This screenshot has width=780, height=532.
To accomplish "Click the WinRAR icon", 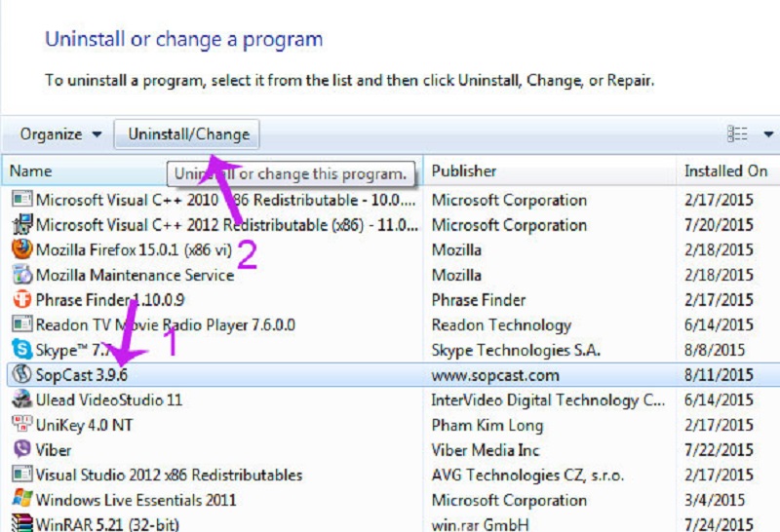I will (x=21, y=523).
